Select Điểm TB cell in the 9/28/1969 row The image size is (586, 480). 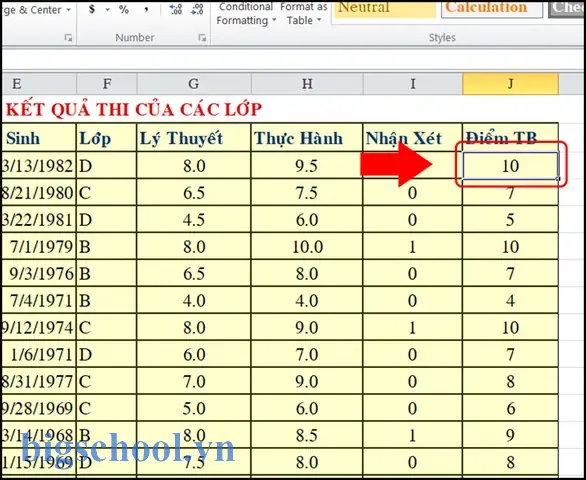(x=511, y=407)
